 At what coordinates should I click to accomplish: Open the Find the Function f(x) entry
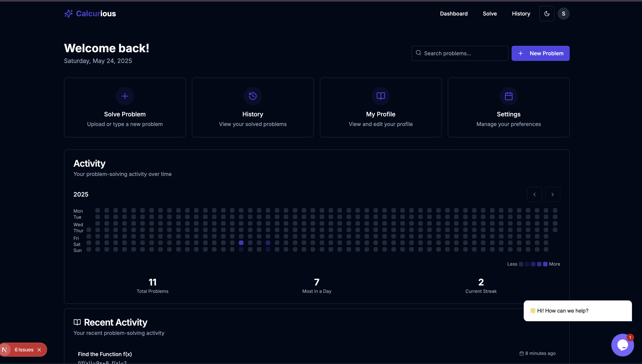pyautogui.click(x=105, y=354)
